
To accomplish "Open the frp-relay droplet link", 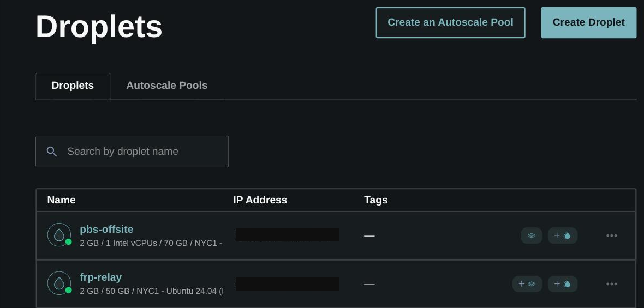I will [100, 277].
